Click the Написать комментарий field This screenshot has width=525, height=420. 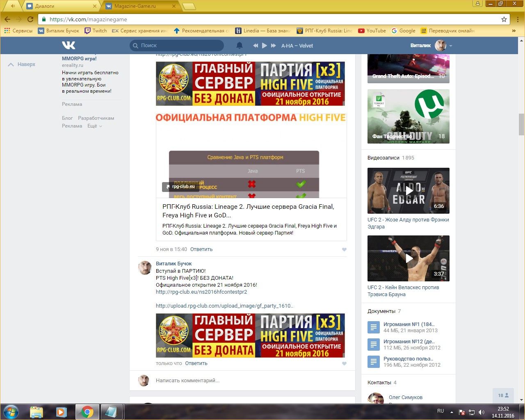click(x=246, y=381)
